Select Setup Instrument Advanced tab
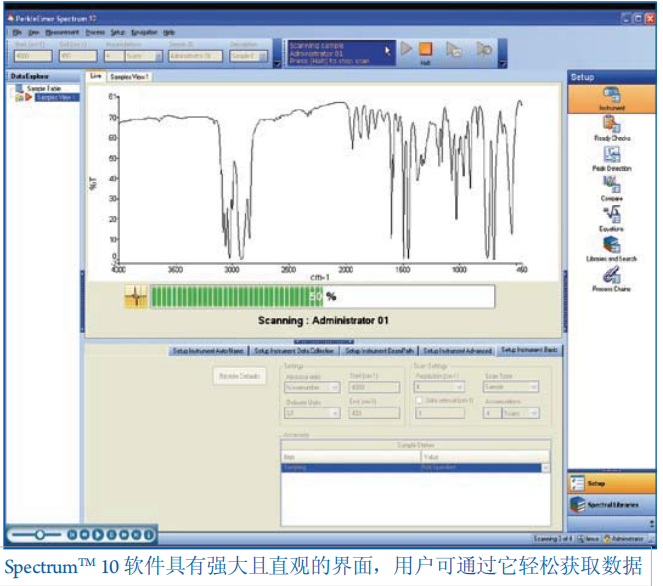Image resolution: width=663 pixels, height=586 pixels. [458, 351]
